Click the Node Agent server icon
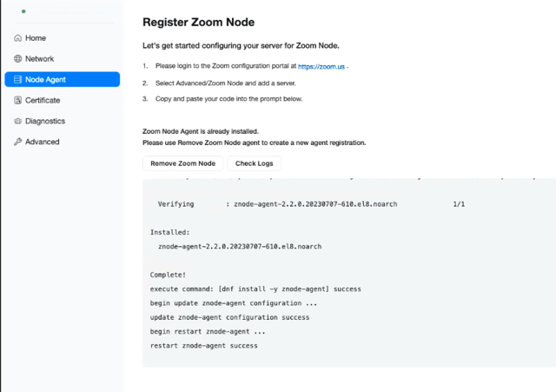Image resolution: width=556 pixels, height=392 pixels. [17, 79]
